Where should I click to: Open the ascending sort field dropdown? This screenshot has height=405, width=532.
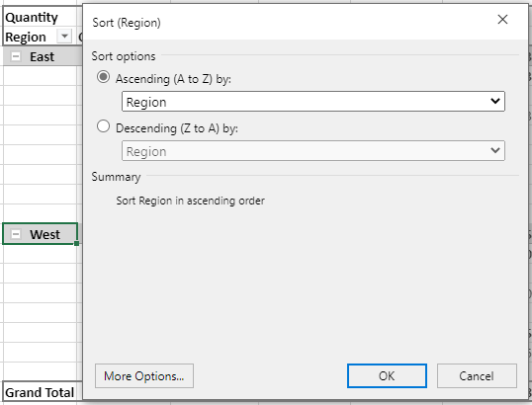click(313, 102)
